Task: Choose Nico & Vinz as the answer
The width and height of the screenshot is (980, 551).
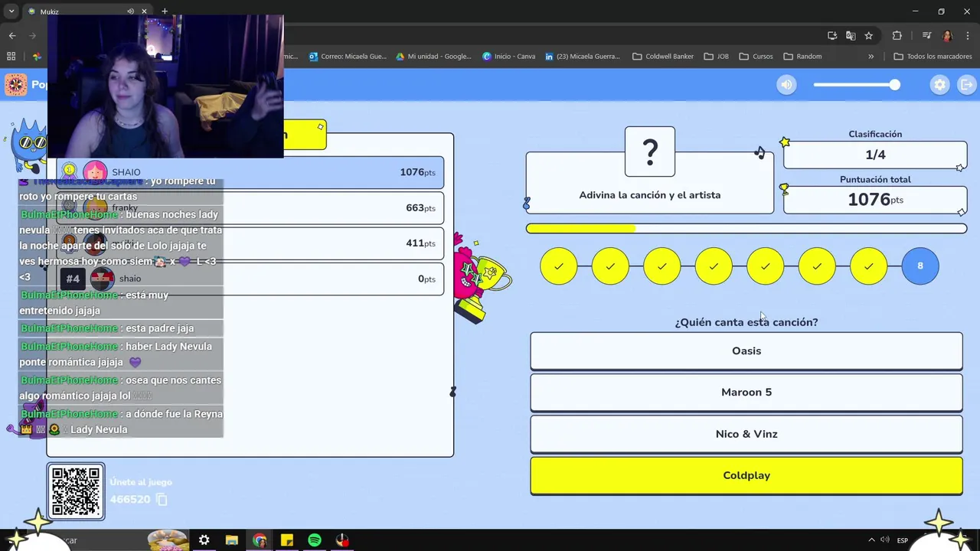Action: pos(746,434)
